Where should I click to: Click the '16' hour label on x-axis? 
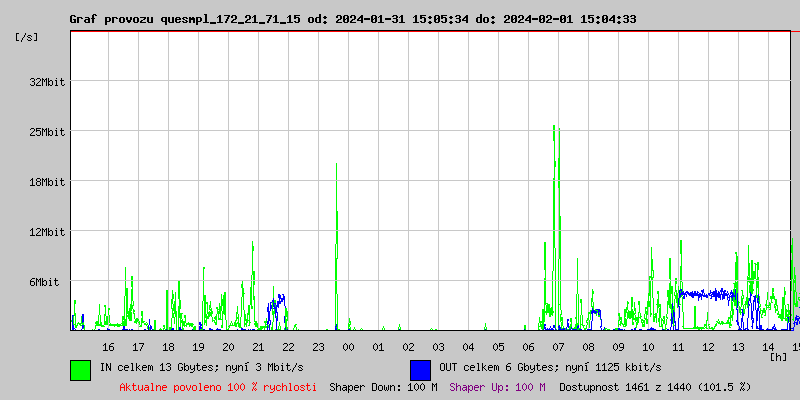point(108,347)
